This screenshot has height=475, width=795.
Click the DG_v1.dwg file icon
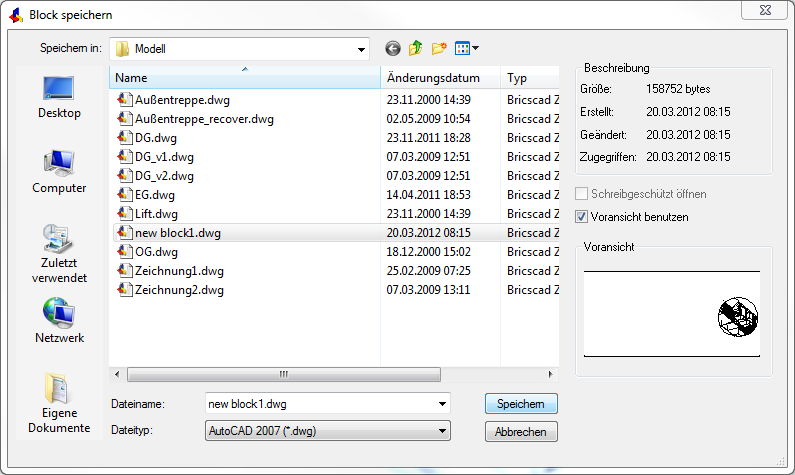(125, 157)
